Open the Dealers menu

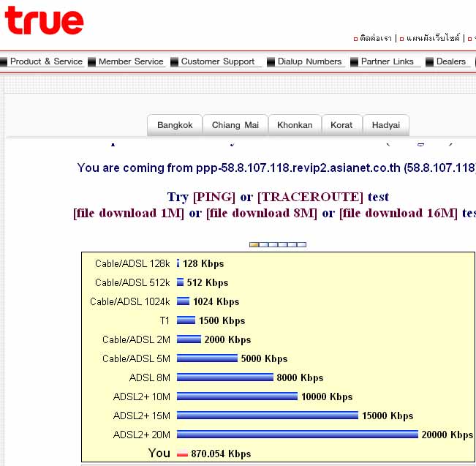(x=451, y=61)
